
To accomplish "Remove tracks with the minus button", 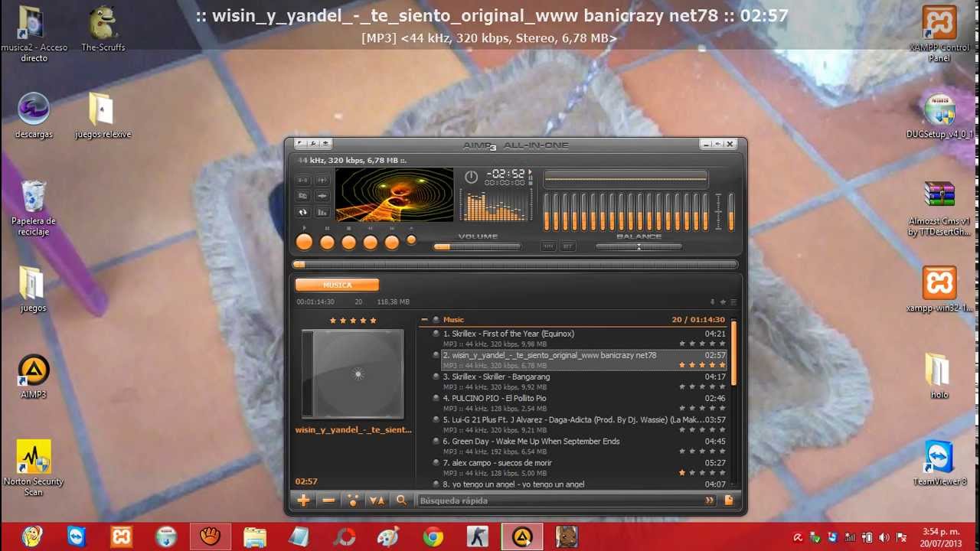I will pos(328,500).
